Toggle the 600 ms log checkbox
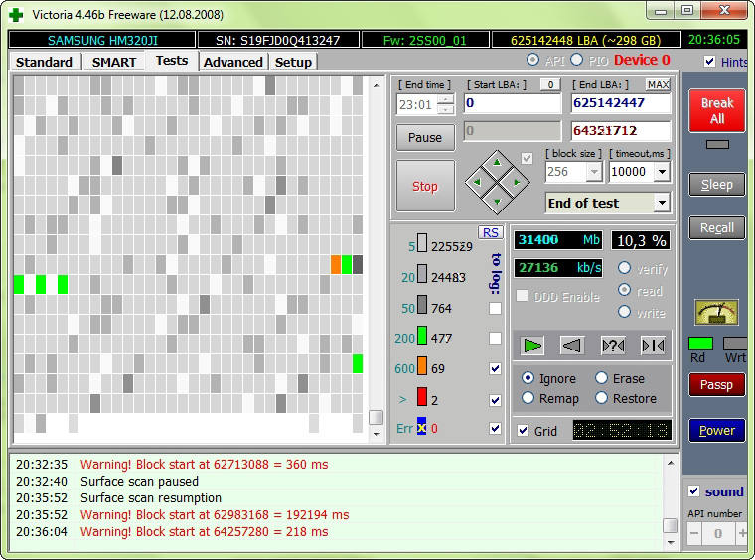The height and width of the screenshot is (560, 755). click(495, 368)
